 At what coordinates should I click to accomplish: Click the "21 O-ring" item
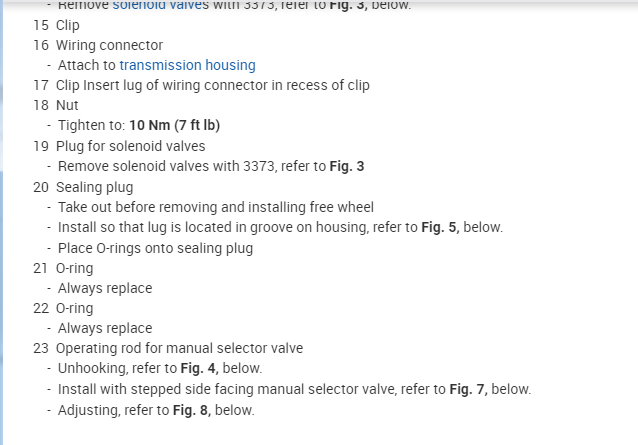click(x=63, y=268)
